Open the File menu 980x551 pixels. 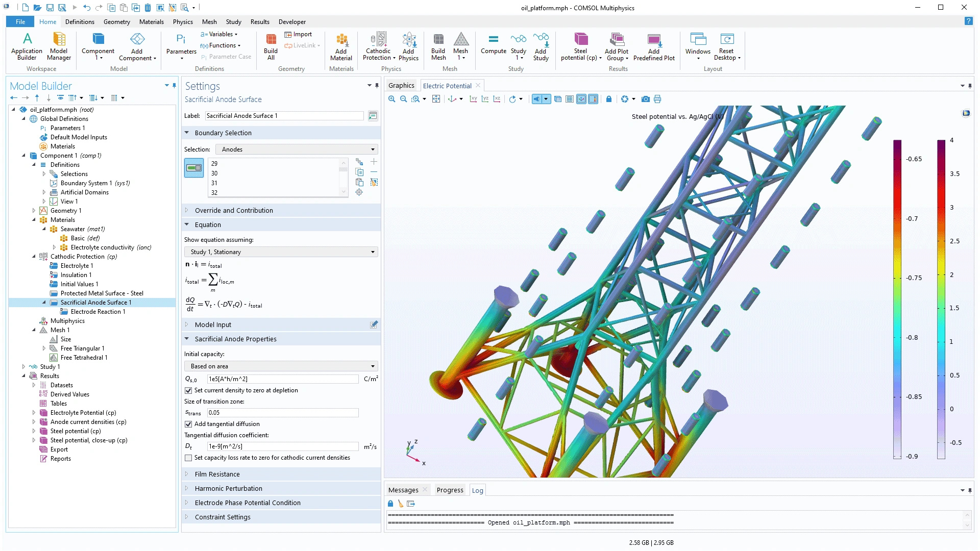[20, 21]
